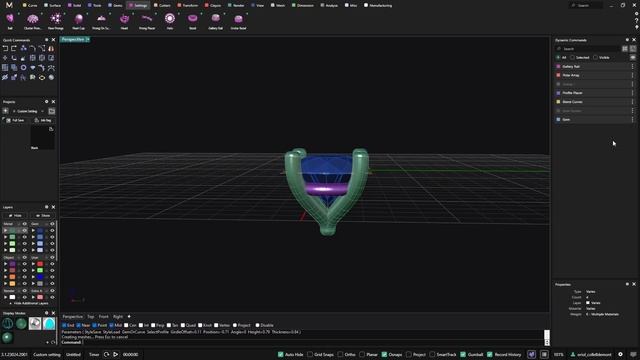This screenshot has height=360, width=640.
Task: Toggle Record History checkbox
Action: click(x=490, y=354)
